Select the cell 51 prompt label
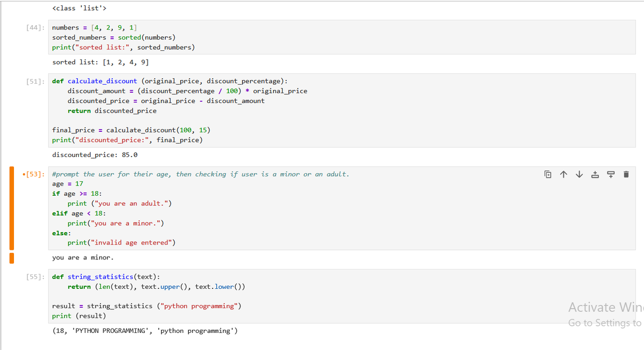Image resolution: width=644 pixels, height=350 pixels. click(36, 81)
